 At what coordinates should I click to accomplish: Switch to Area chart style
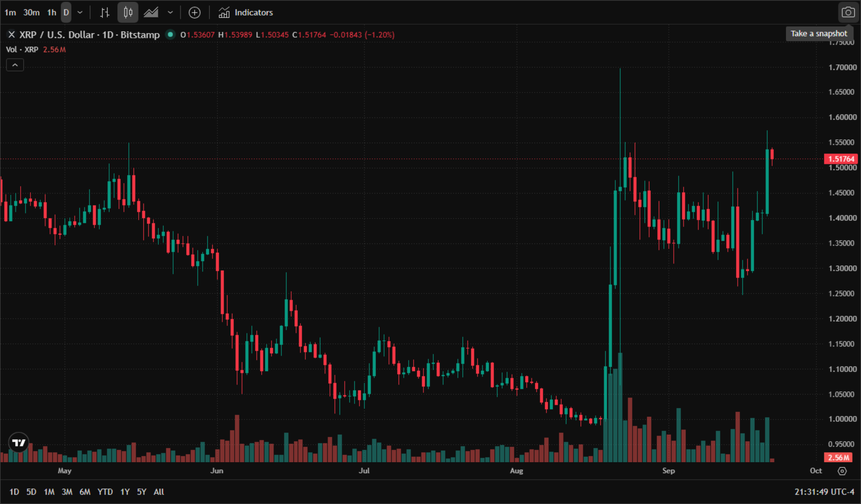point(151,13)
